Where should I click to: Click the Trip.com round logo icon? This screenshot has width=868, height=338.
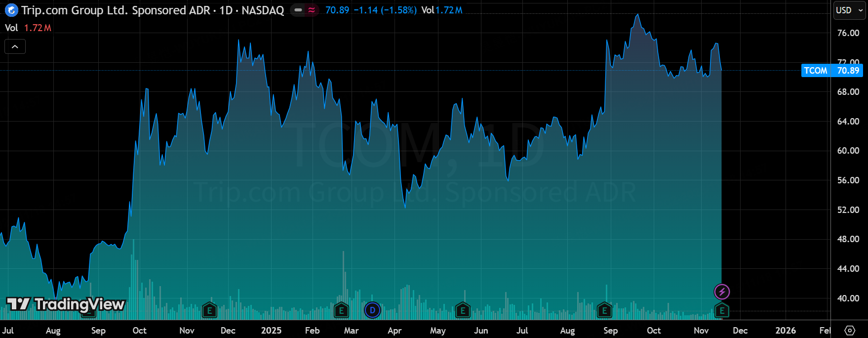[11, 10]
